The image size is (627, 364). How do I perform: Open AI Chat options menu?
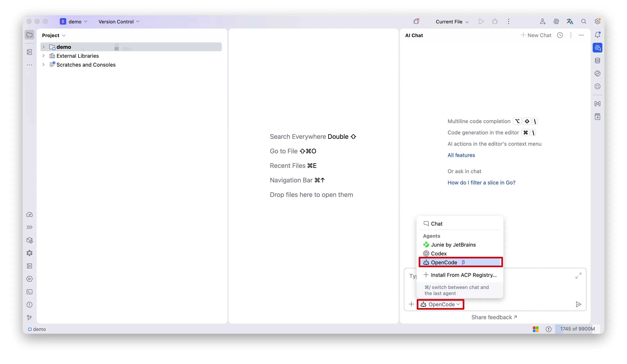pos(571,35)
